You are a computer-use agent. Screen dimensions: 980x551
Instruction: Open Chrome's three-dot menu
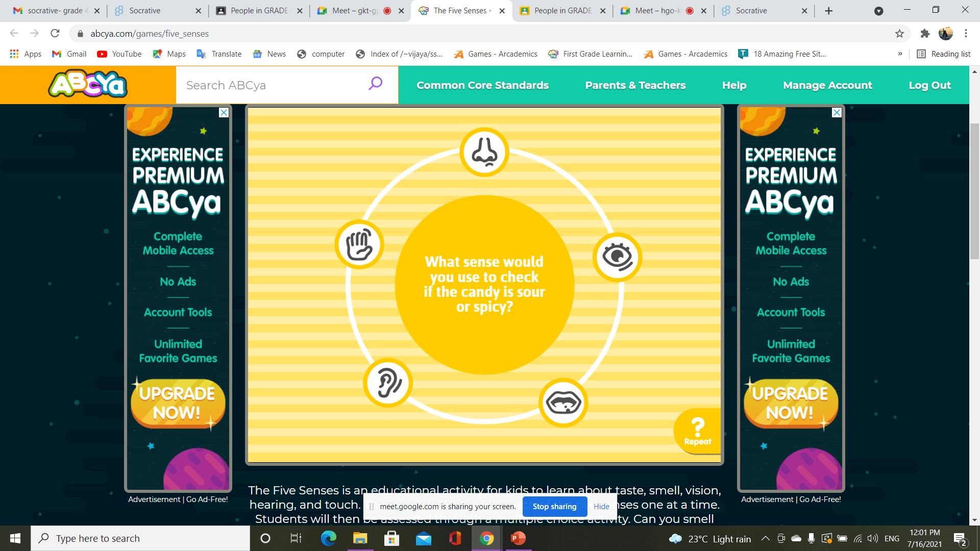coord(966,34)
